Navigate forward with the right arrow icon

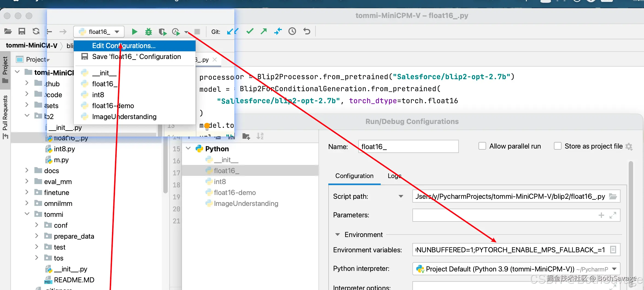[63, 32]
